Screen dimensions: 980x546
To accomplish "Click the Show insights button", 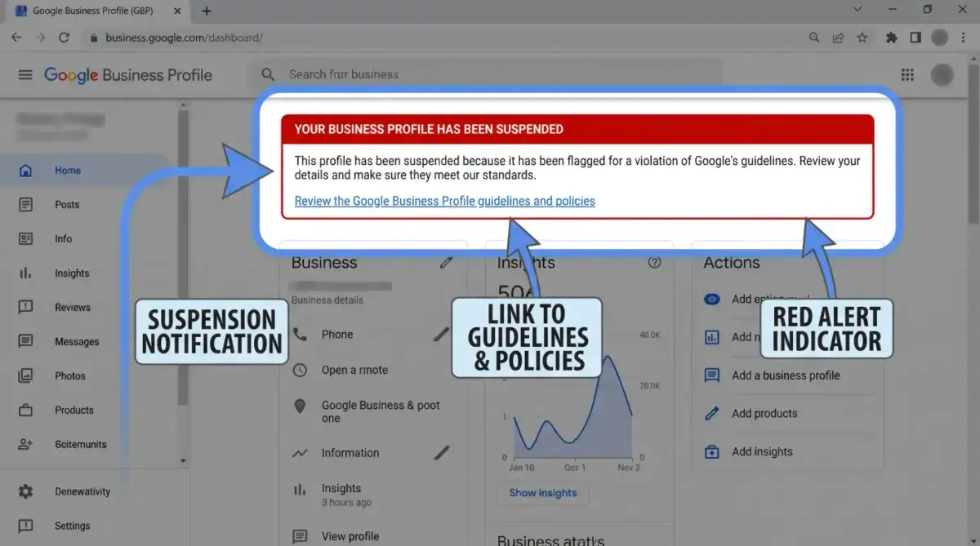I will [543, 493].
